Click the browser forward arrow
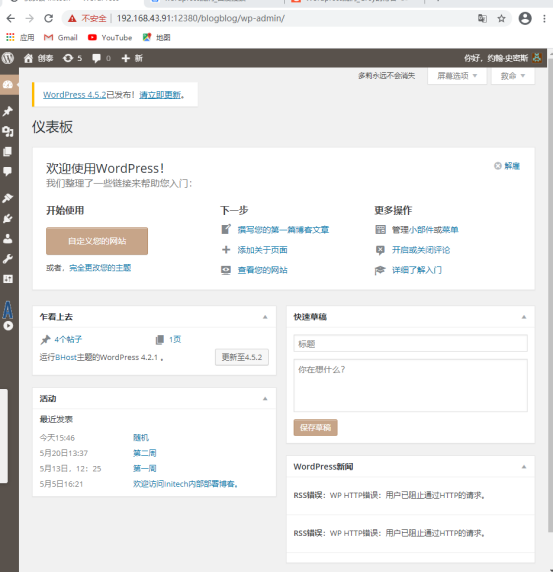 coord(30,18)
